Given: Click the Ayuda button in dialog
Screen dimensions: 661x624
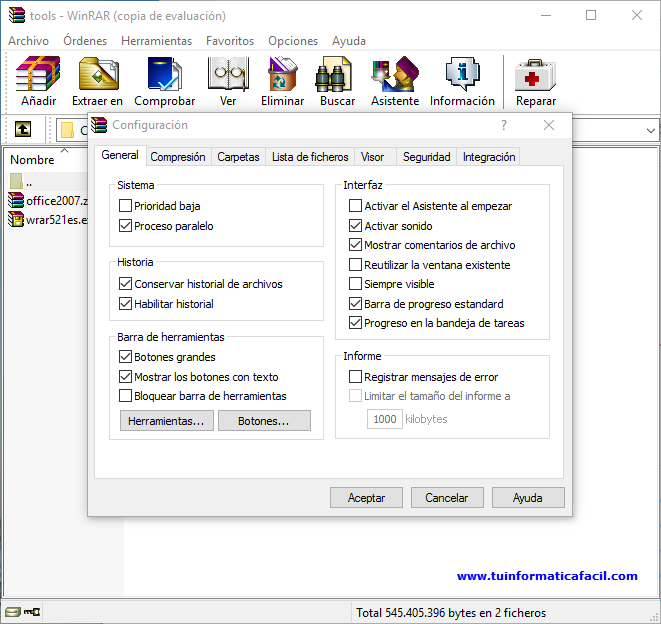Looking at the screenshot, I should (528, 498).
